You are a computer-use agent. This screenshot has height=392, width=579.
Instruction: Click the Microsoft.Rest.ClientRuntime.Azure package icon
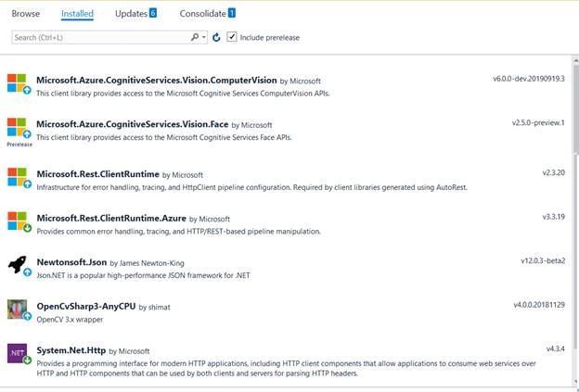coord(18,221)
